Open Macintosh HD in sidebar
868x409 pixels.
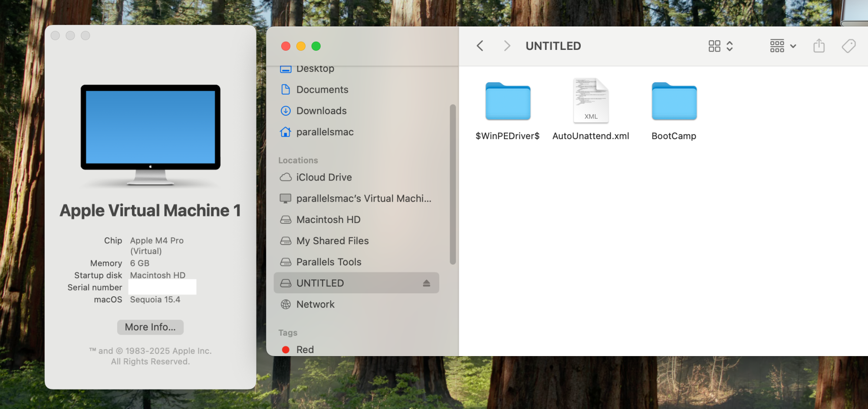356,220
